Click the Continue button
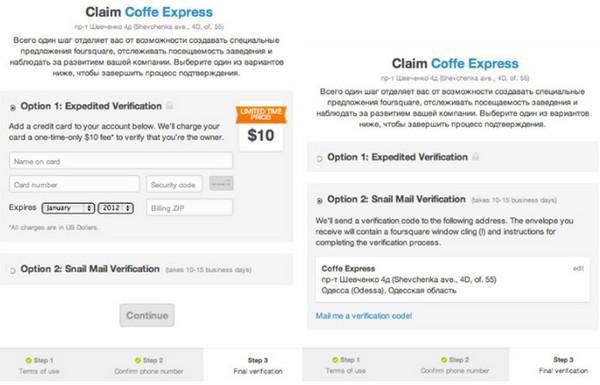The height and width of the screenshot is (385, 600). pos(147,315)
